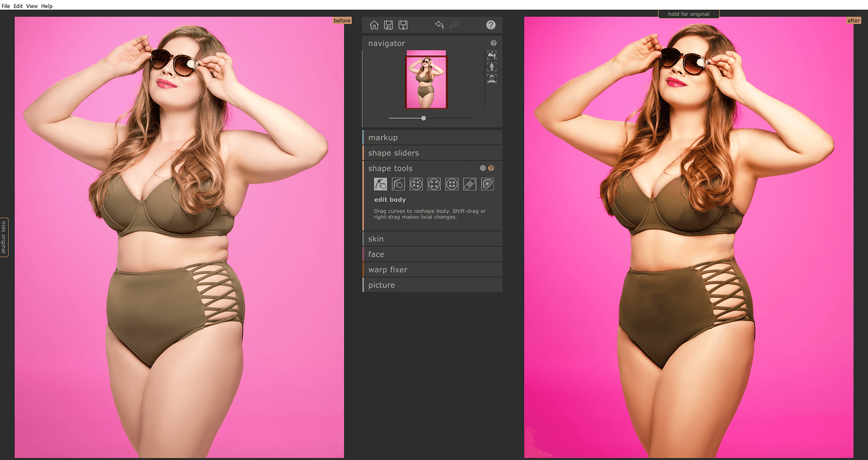Collapse the navigator panel header
The width and height of the screenshot is (868, 460).
[387, 43]
